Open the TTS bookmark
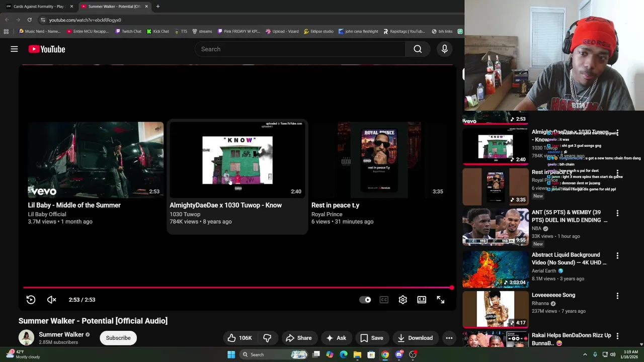Screen dimensions: 644x362 [x=181, y=31]
